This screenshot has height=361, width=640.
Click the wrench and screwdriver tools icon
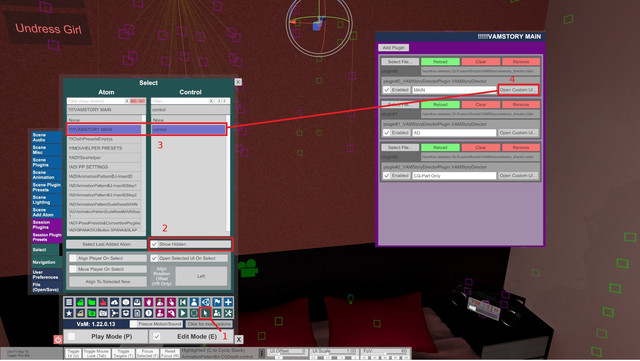pos(228,314)
